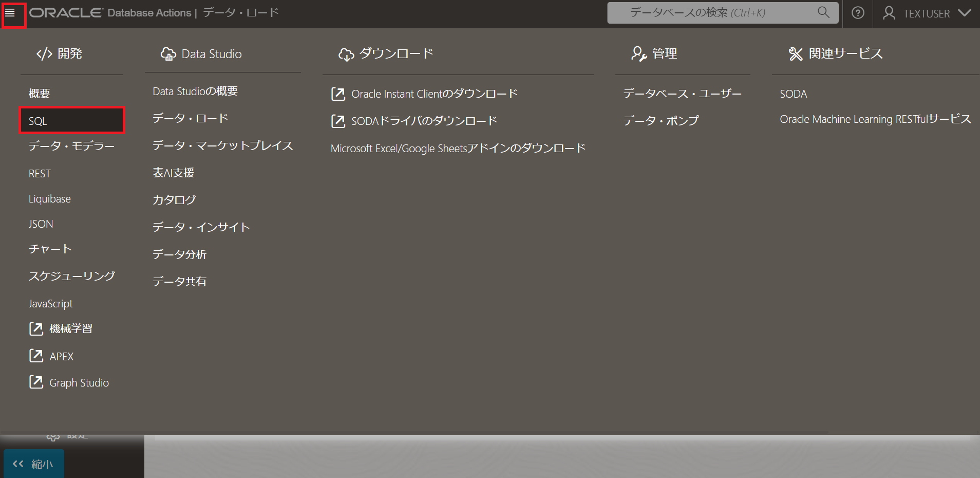The image size is (980, 478).
Task: Open Graph Studio
Action: click(79, 382)
